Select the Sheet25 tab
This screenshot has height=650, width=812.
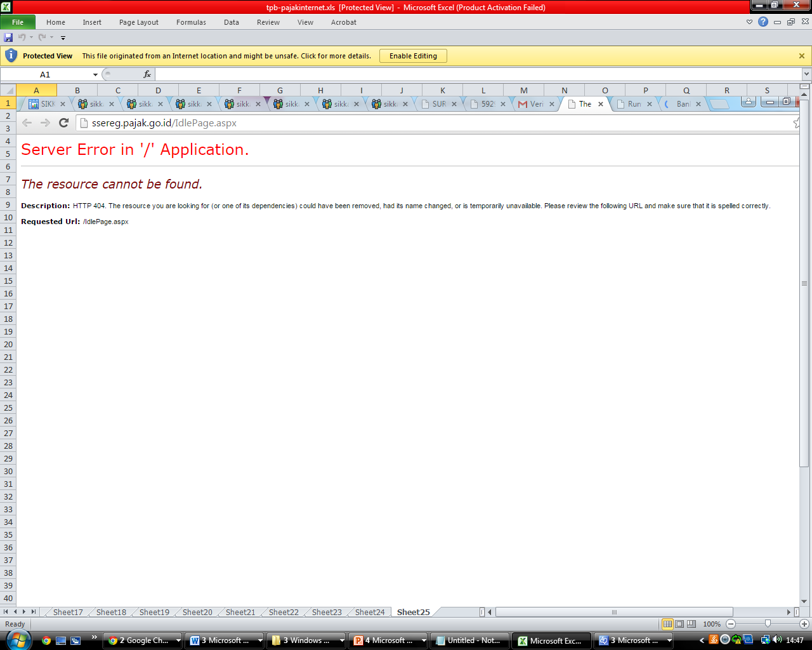click(x=414, y=612)
